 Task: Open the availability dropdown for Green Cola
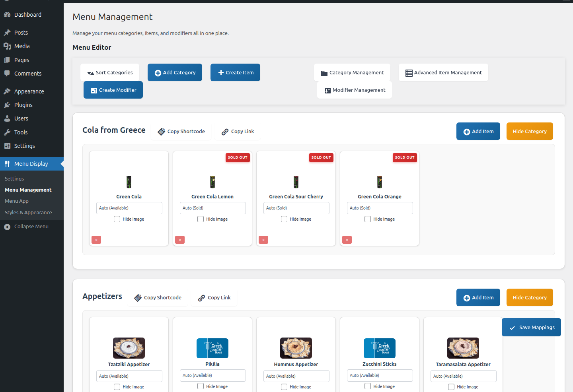(129, 208)
